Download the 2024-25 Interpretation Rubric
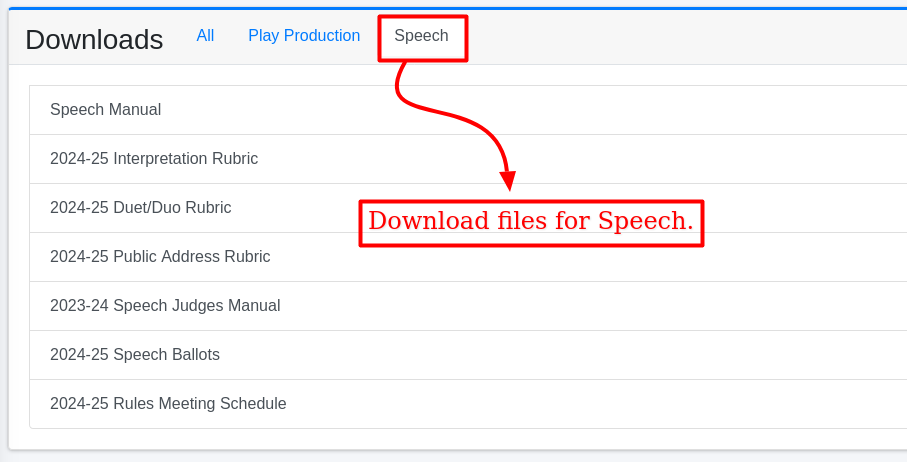The width and height of the screenshot is (907, 462). (154, 159)
